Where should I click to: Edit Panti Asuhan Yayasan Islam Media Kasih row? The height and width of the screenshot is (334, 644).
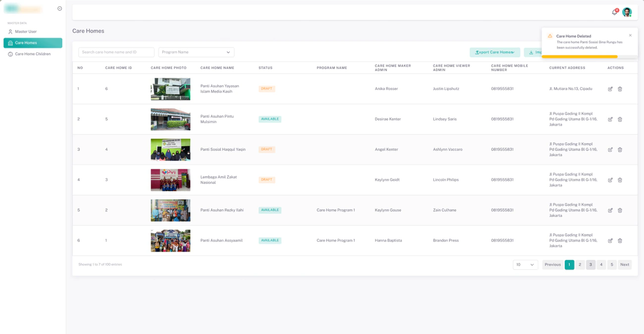(x=610, y=89)
